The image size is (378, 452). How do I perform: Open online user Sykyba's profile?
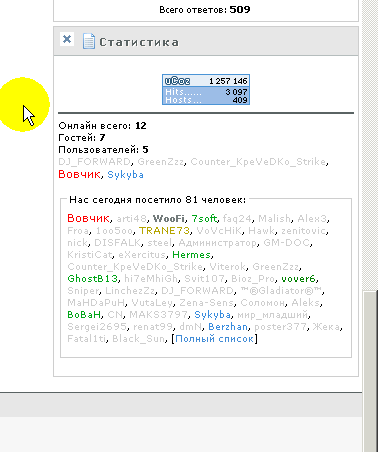[126, 175]
